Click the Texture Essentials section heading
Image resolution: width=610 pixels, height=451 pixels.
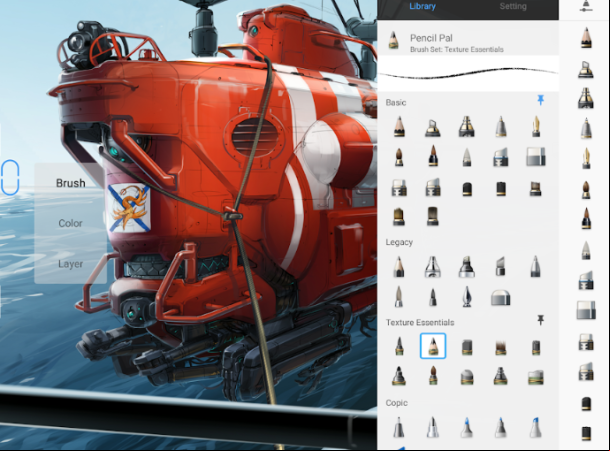pos(420,322)
